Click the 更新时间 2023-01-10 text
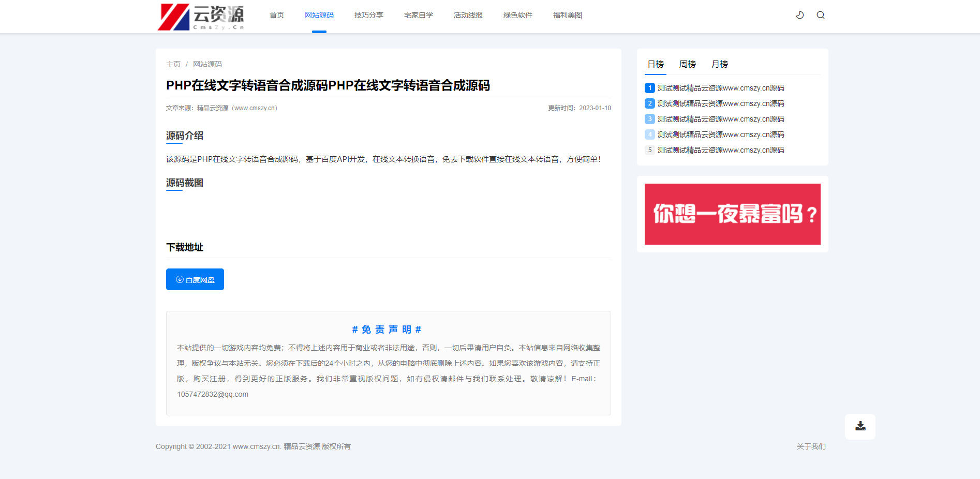This screenshot has height=479, width=980. (x=580, y=108)
